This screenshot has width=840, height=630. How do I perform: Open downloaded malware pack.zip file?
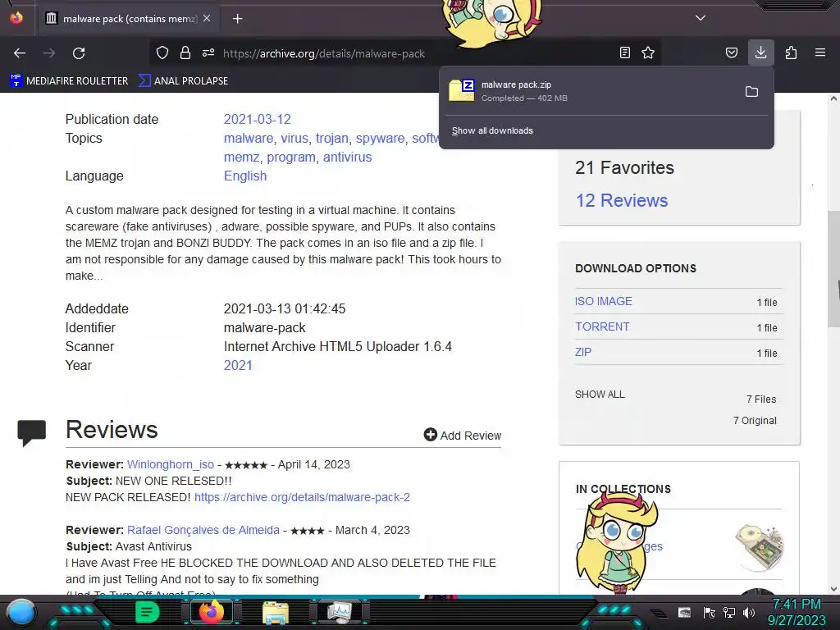589,91
